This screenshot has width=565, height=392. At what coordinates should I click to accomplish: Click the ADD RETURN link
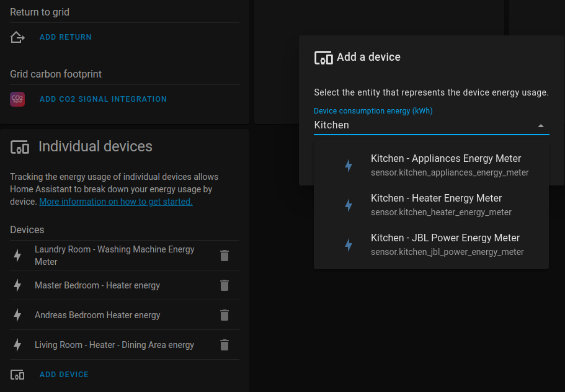tap(65, 37)
